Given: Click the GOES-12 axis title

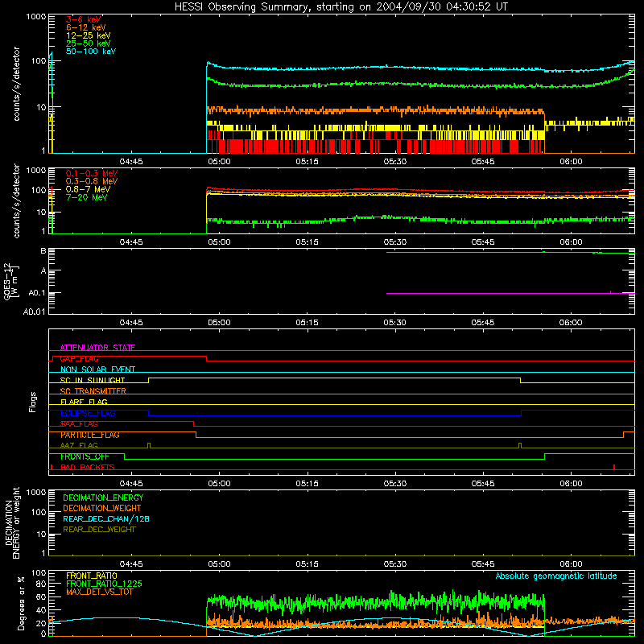Looking at the screenshot, I should coord(11,281).
